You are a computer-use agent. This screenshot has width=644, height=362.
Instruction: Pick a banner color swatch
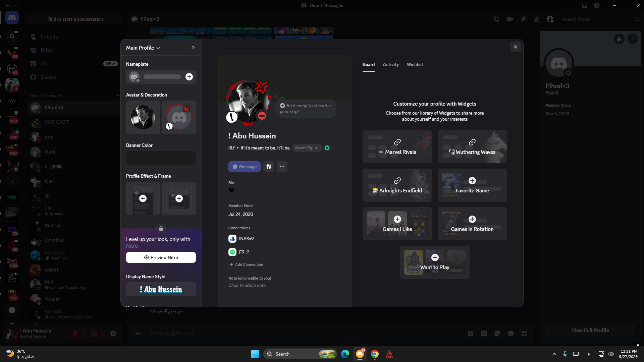click(161, 158)
